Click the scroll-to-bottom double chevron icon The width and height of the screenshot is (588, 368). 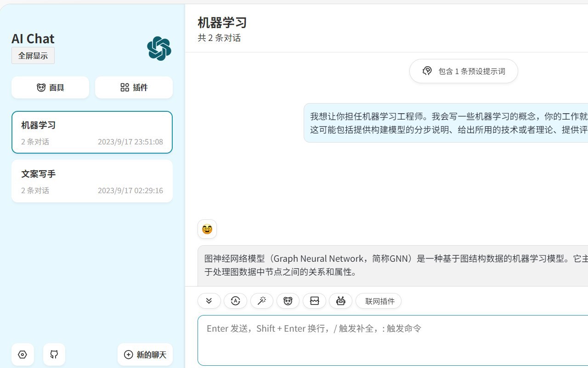point(209,301)
